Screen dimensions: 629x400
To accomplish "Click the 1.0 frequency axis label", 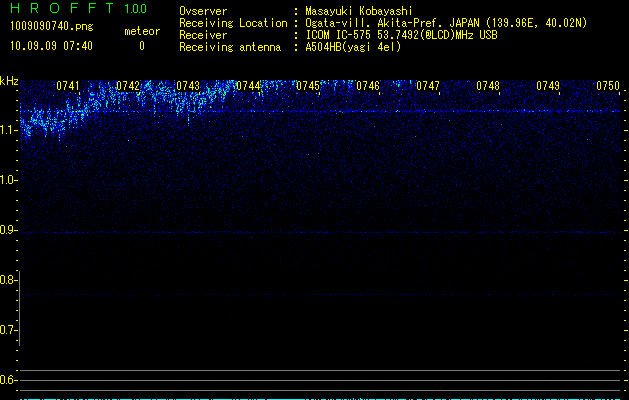I will [x=8, y=180].
